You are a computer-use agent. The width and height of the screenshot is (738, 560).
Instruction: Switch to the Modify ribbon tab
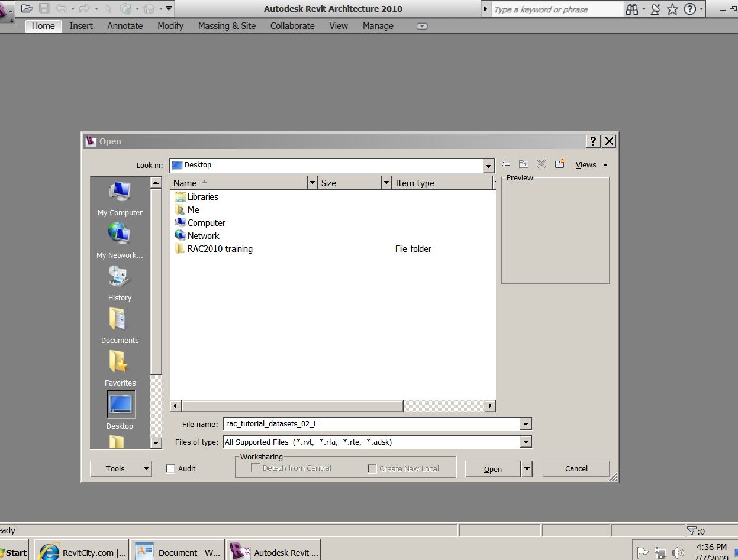pyautogui.click(x=170, y=26)
